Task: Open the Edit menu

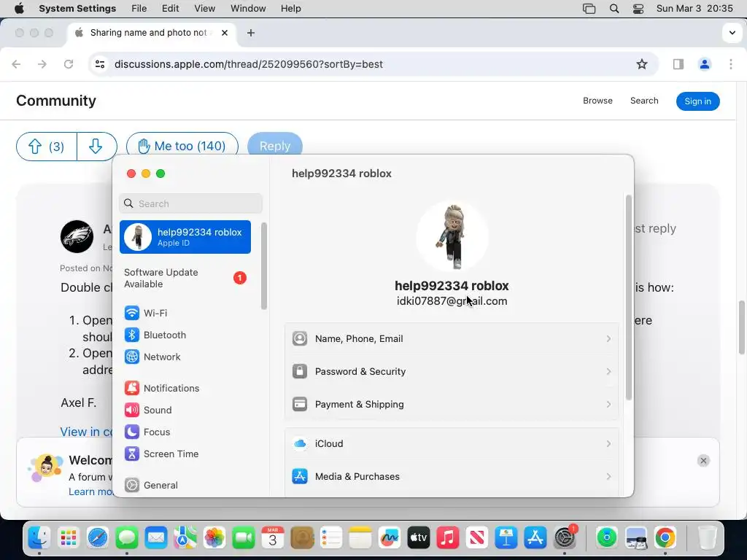Action: pyautogui.click(x=170, y=9)
